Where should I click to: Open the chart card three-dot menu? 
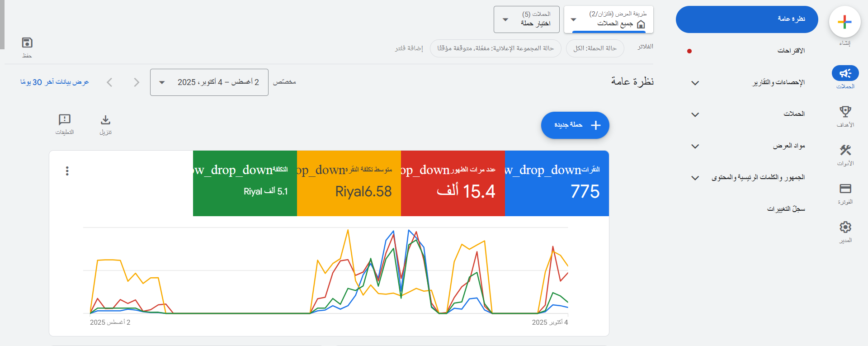pos(67,171)
